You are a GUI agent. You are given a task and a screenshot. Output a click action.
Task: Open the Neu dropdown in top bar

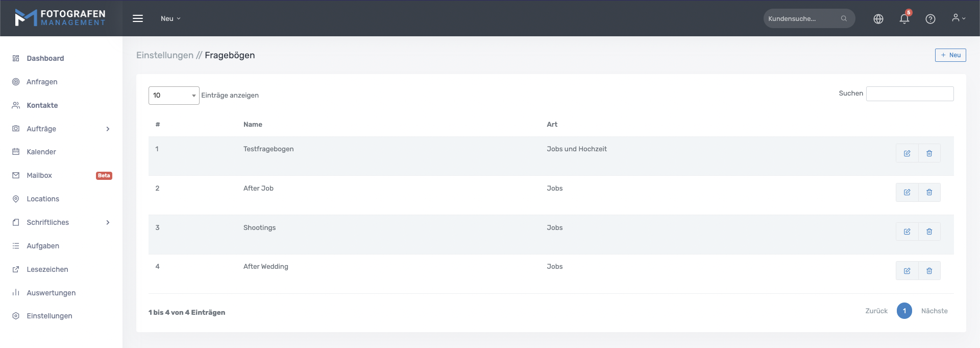(x=170, y=18)
